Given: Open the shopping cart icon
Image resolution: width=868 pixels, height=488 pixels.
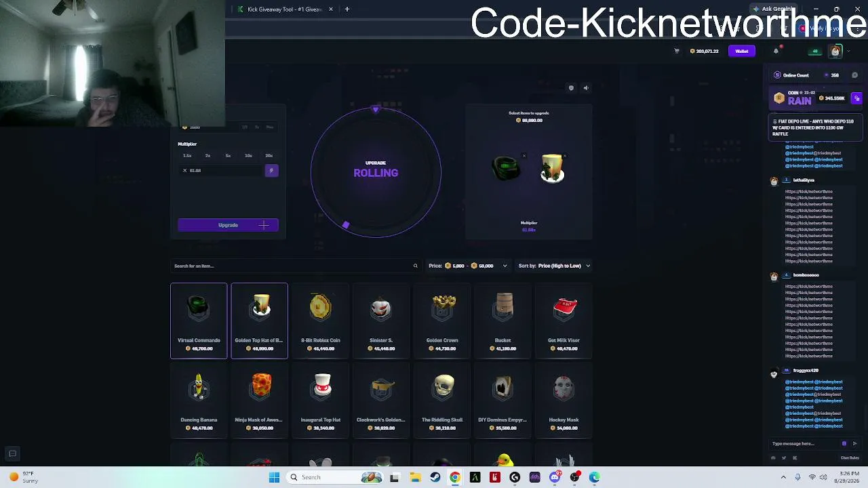Looking at the screenshot, I should coord(676,51).
